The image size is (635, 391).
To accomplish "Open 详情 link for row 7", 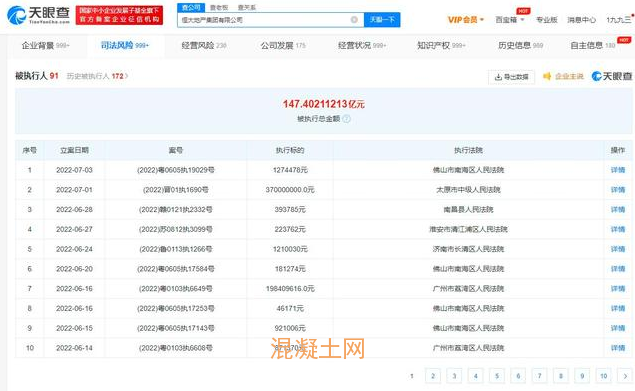I will [618, 288].
